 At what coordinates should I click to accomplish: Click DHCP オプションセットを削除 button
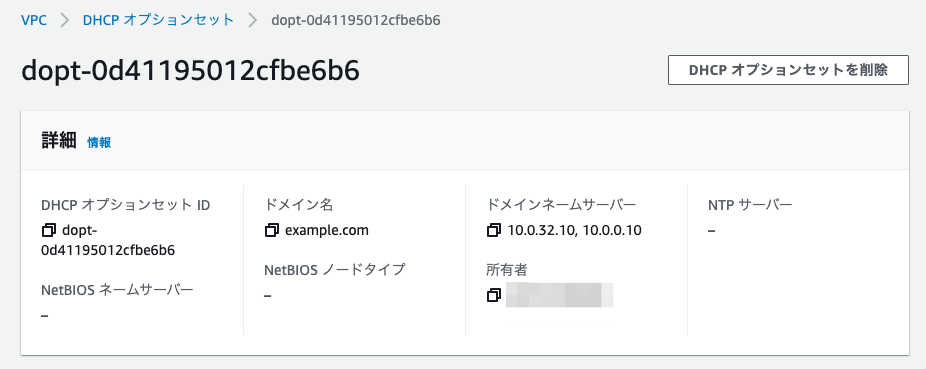[788, 70]
